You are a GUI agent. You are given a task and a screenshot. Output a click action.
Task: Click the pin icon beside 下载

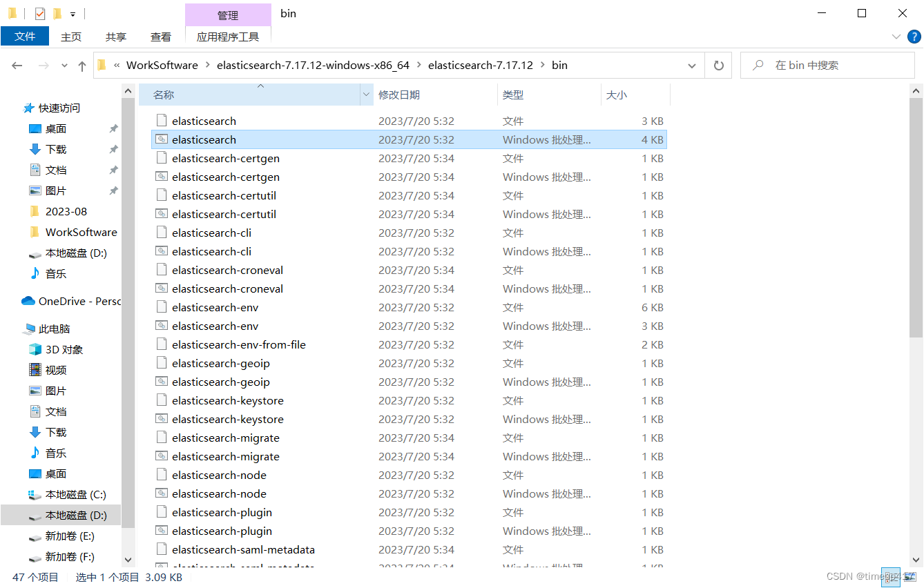[x=113, y=150]
